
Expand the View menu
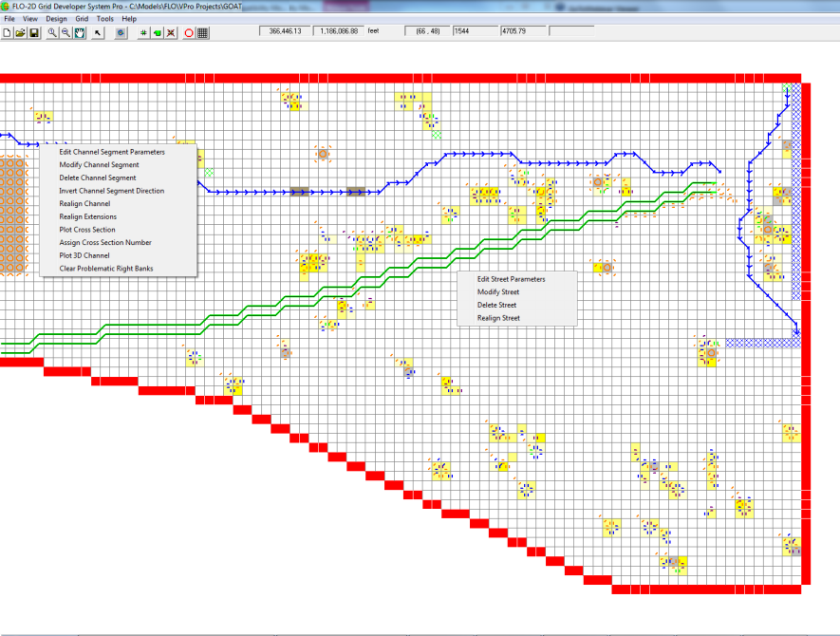coord(30,18)
